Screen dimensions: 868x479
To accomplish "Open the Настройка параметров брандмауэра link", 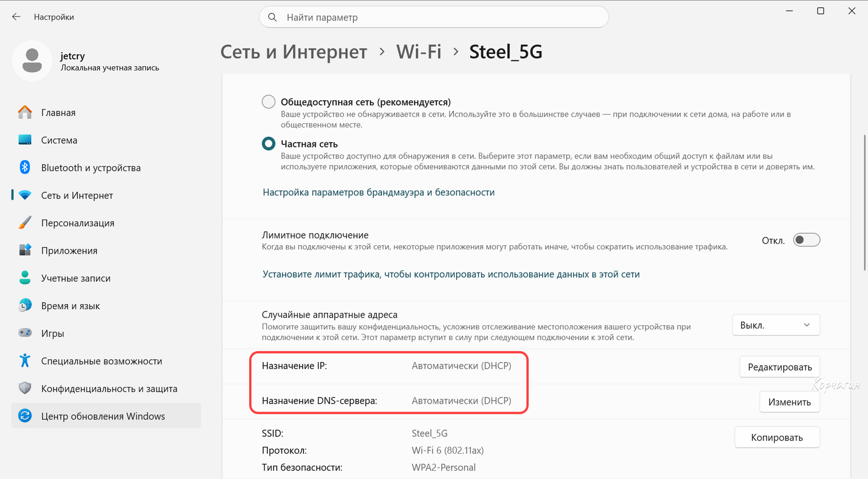I will (x=379, y=192).
